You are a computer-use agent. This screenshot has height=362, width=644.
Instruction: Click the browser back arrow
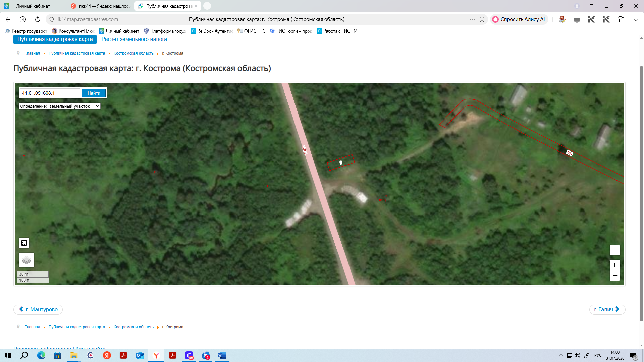tap(8, 19)
